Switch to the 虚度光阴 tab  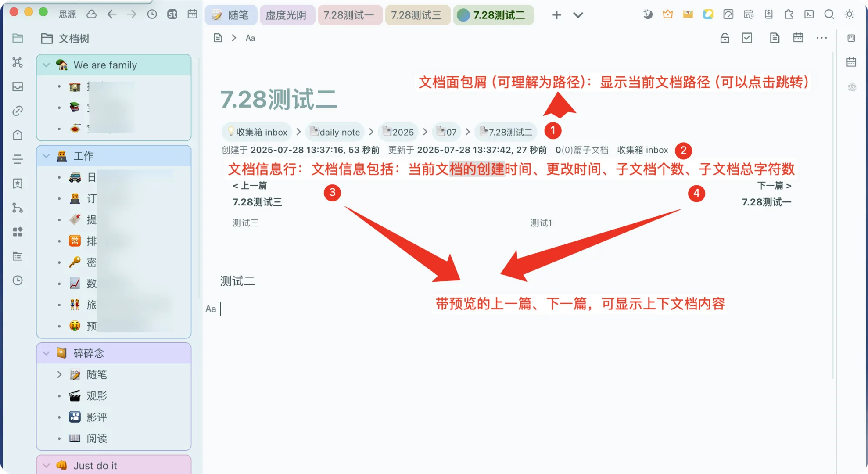coord(287,14)
